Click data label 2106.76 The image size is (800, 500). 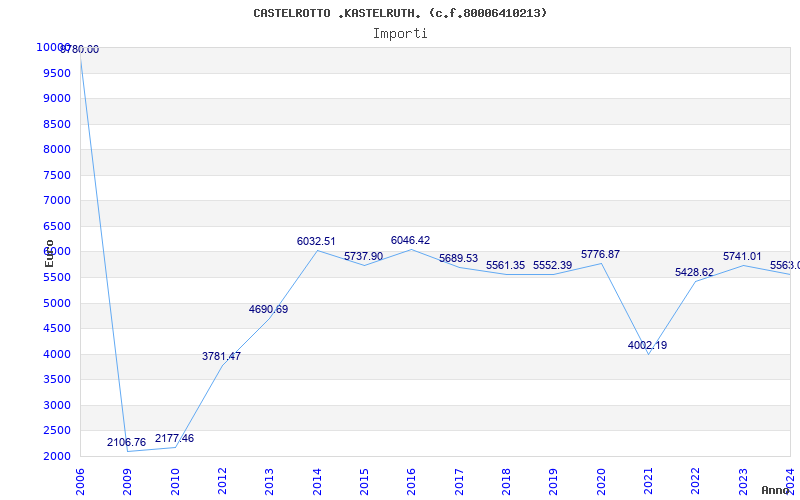(127, 442)
